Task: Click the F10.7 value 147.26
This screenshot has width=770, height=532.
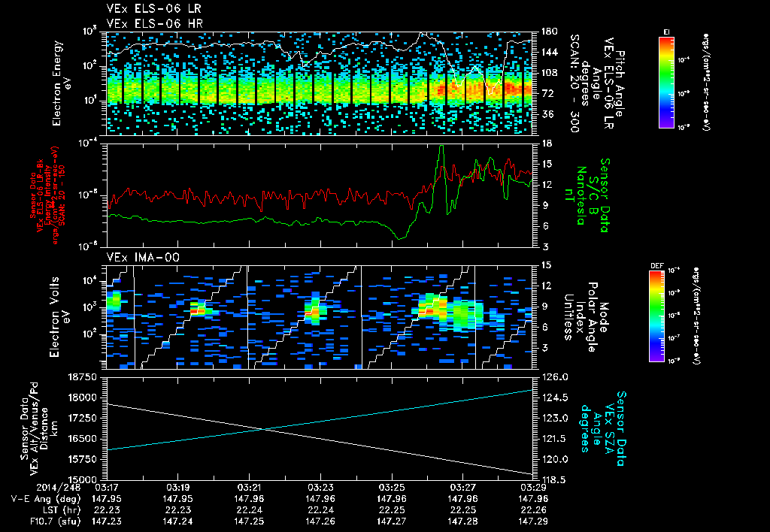Action: click(320, 521)
